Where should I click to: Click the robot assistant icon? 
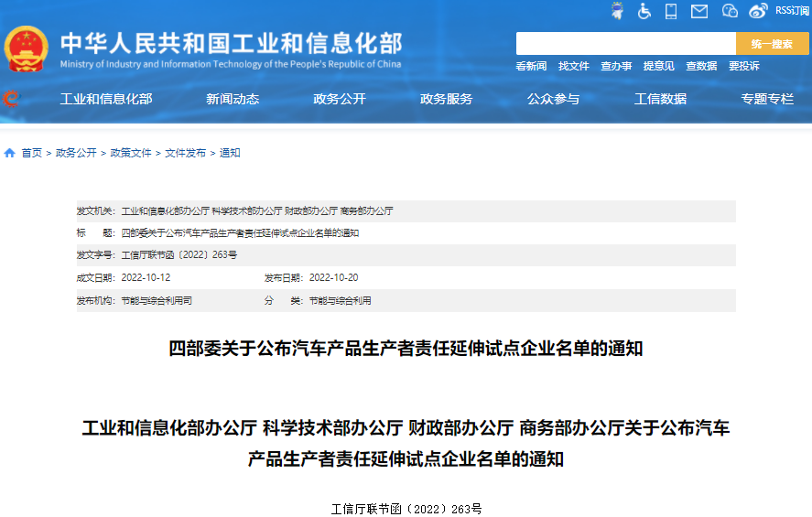[x=618, y=11]
